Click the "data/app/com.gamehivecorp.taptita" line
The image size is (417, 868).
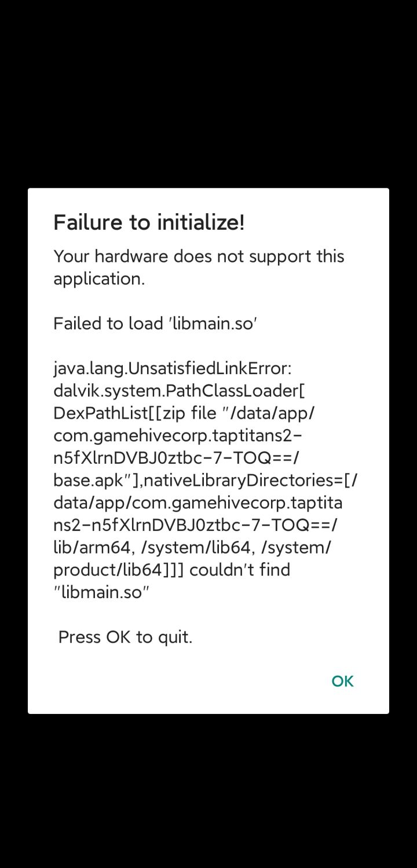197,503
